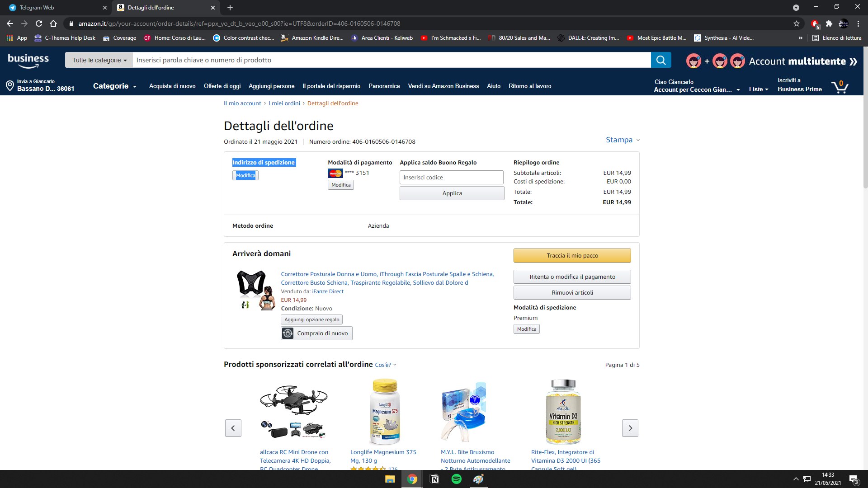The height and width of the screenshot is (488, 868).
Task: Expand the Stampa dropdown
Action: point(623,140)
